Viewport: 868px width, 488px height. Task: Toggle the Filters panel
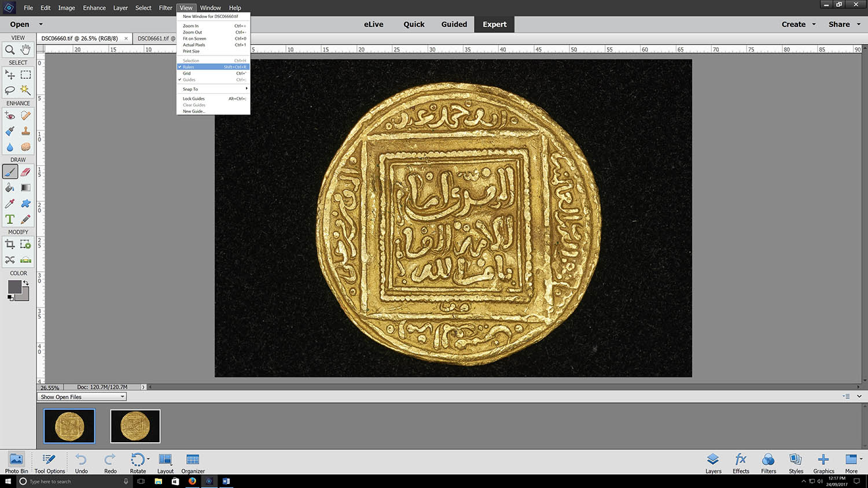(768, 463)
